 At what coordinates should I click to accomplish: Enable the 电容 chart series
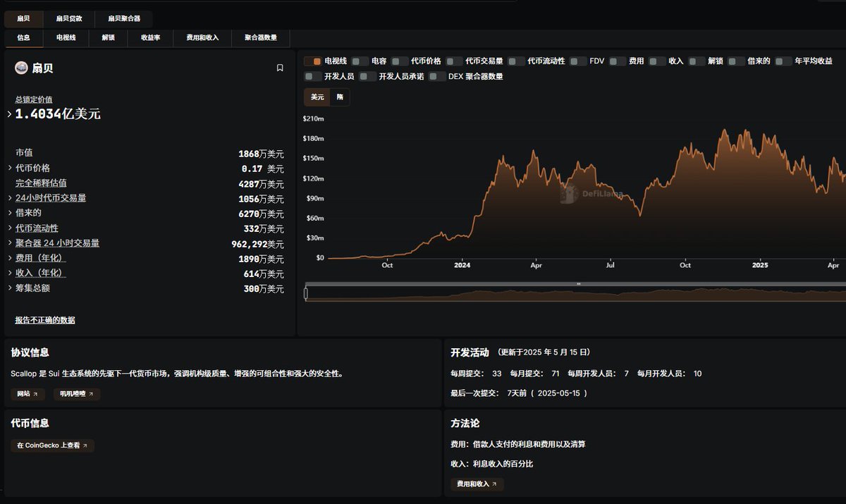click(x=360, y=61)
